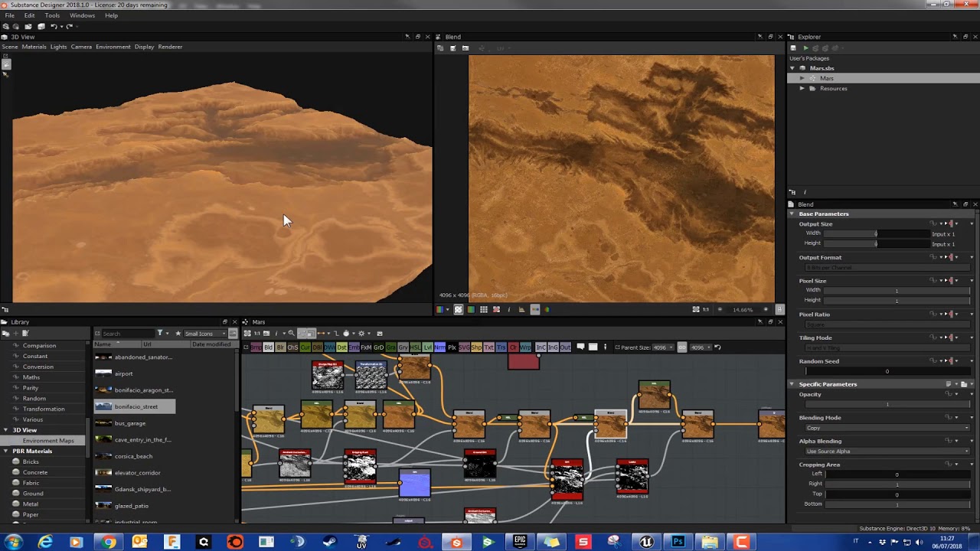Open the Edit menu
Screen dimensions: 980x551
[x=29, y=15]
